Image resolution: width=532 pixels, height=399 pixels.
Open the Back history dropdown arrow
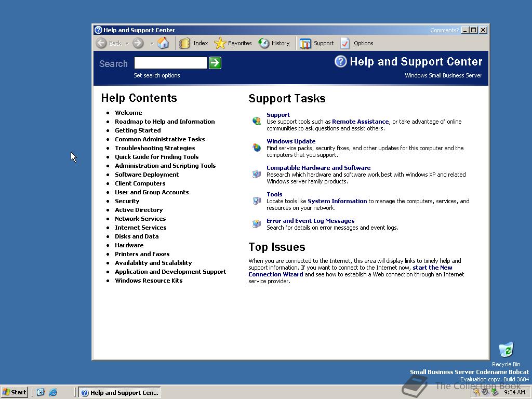127,44
